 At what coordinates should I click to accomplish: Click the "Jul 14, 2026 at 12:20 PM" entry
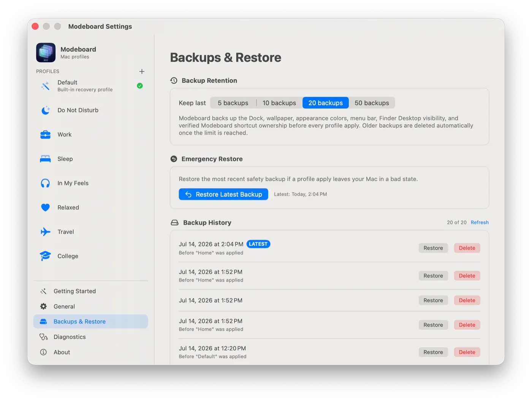(212, 348)
